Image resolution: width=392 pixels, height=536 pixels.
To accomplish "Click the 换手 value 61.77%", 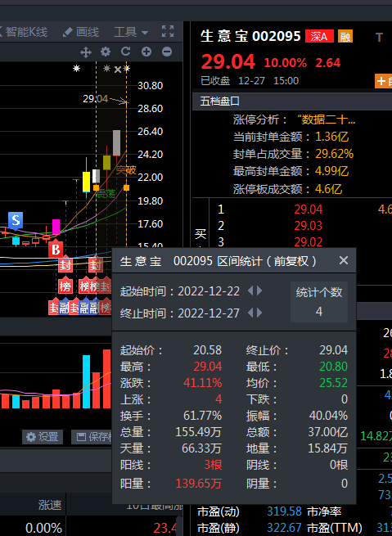I will [x=203, y=416].
